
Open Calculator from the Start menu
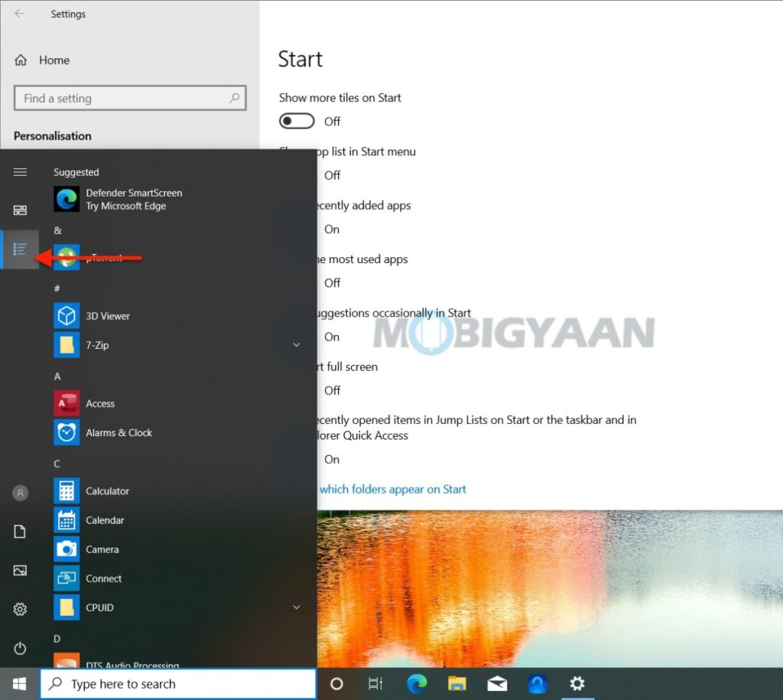(107, 490)
